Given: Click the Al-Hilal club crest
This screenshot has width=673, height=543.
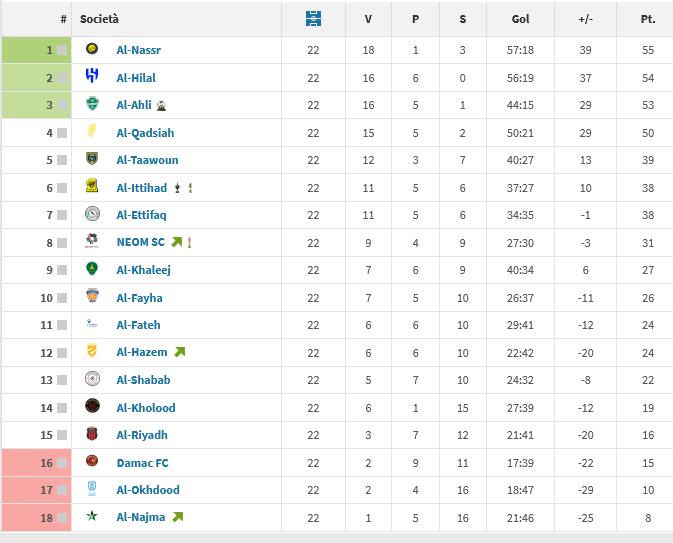Looking at the screenshot, I should coord(92,77).
